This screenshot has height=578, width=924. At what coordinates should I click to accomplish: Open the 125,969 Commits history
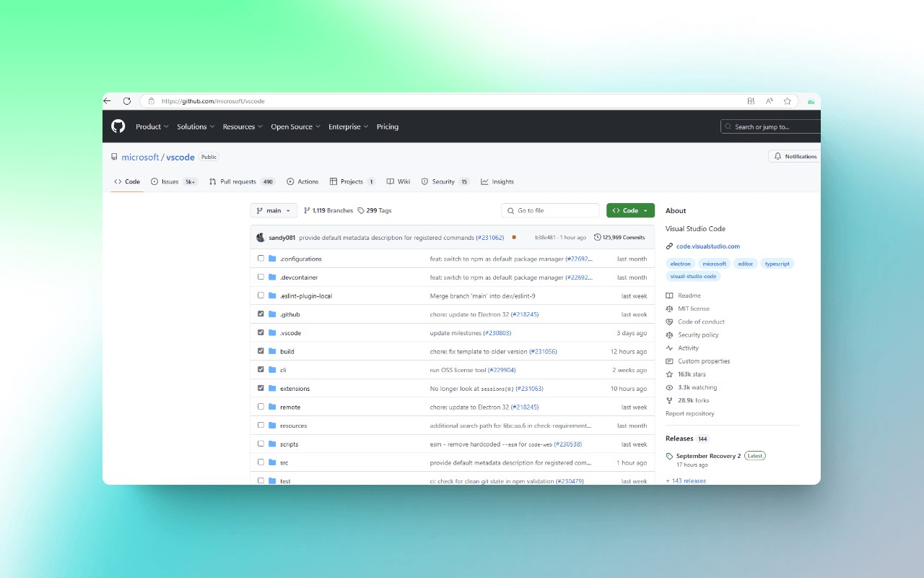pyautogui.click(x=619, y=237)
